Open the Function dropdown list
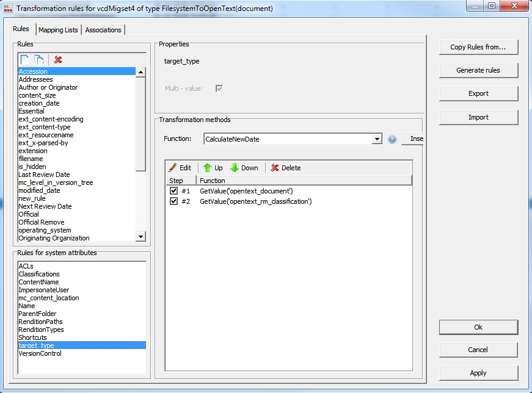The image size is (532, 393). coord(376,139)
